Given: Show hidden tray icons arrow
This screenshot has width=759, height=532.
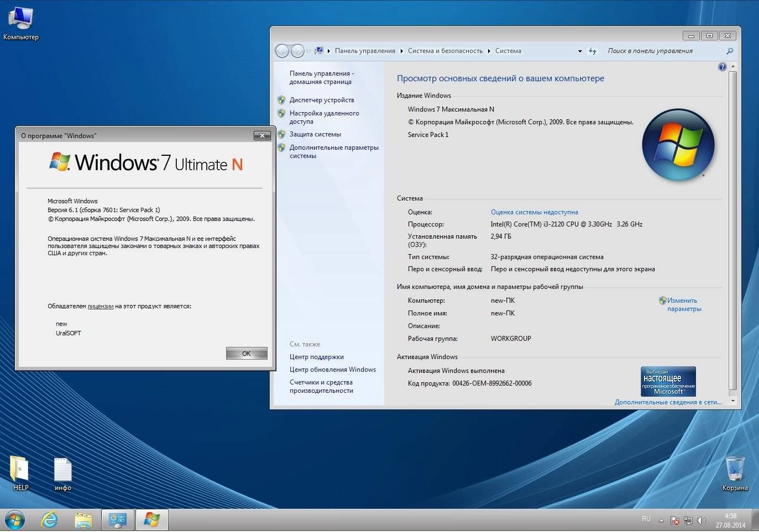Looking at the screenshot, I should (661, 520).
